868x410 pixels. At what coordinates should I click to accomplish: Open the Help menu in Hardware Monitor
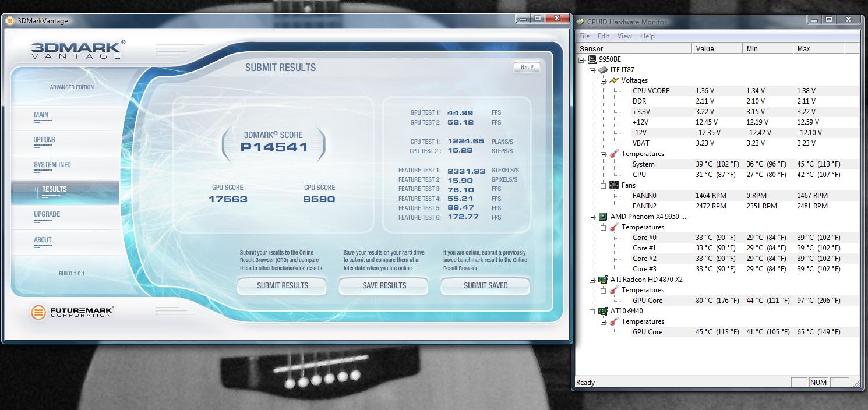click(647, 36)
